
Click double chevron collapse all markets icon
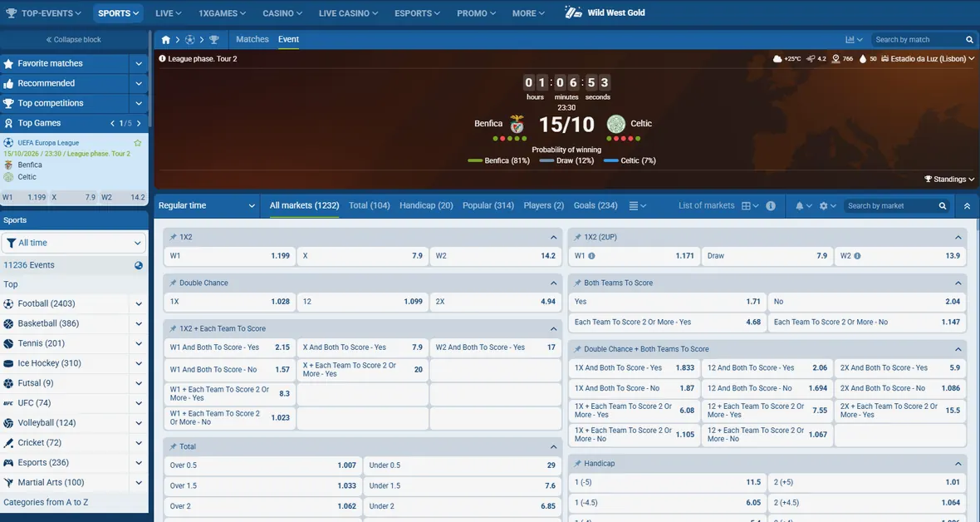pos(967,206)
